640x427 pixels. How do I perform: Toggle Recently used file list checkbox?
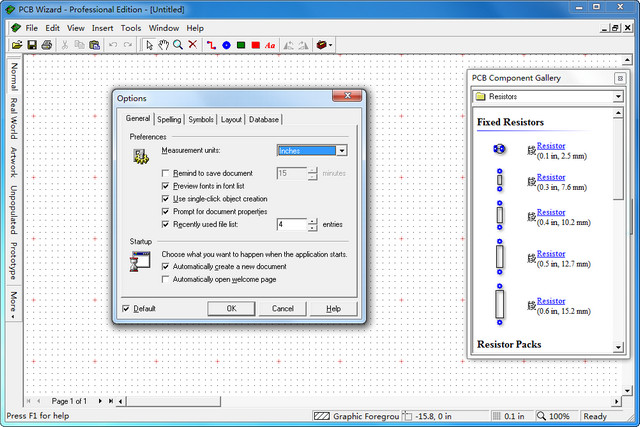pyautogui.click(x=165, y=224)
